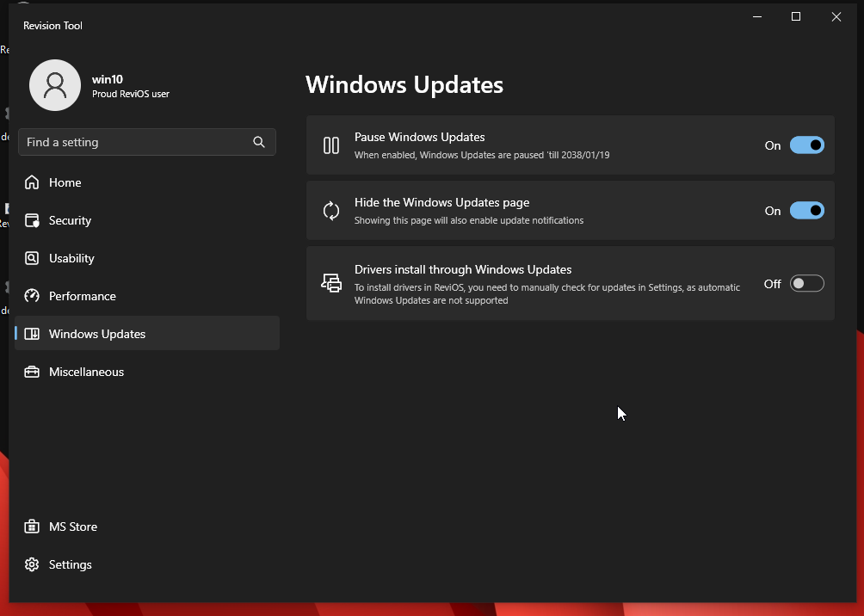864x616 pixels.
Task: Select the Performance menu label
Action: 83,296
